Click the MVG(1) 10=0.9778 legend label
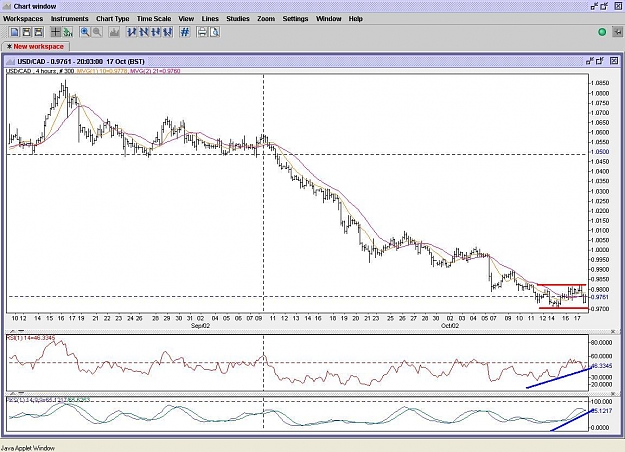Image resolution: width=625 pixels, height=452 pixels. pyautogui.click(x=102, y=71)
